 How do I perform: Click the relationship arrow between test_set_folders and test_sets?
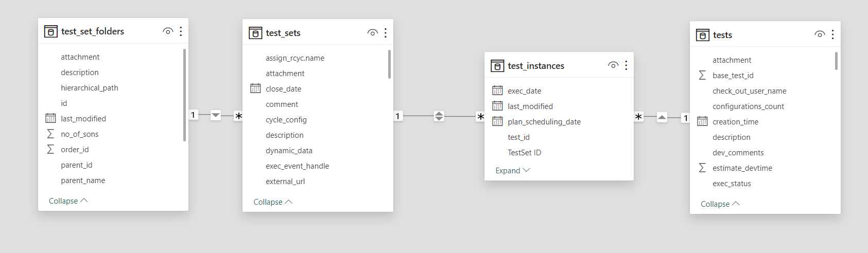(x=216, y=115)
